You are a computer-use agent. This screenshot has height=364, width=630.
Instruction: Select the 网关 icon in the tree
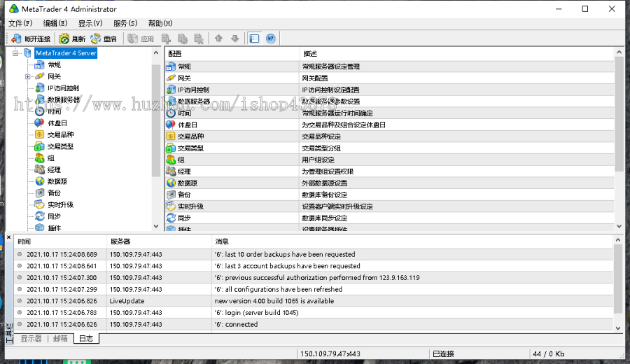39,76
